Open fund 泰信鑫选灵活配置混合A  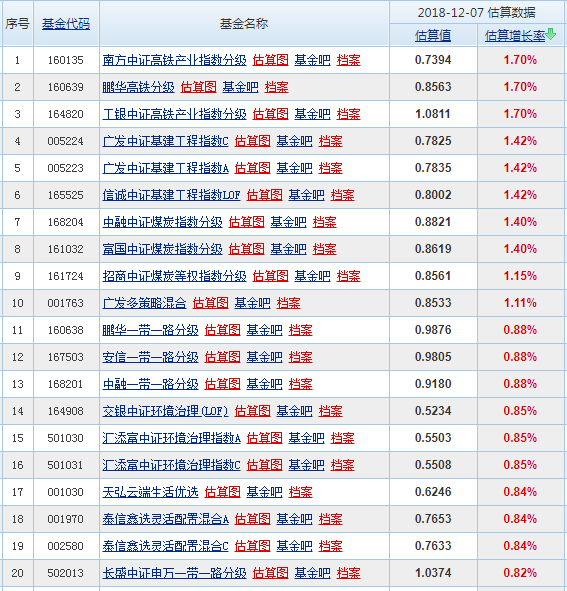click(x=166, y=519)
